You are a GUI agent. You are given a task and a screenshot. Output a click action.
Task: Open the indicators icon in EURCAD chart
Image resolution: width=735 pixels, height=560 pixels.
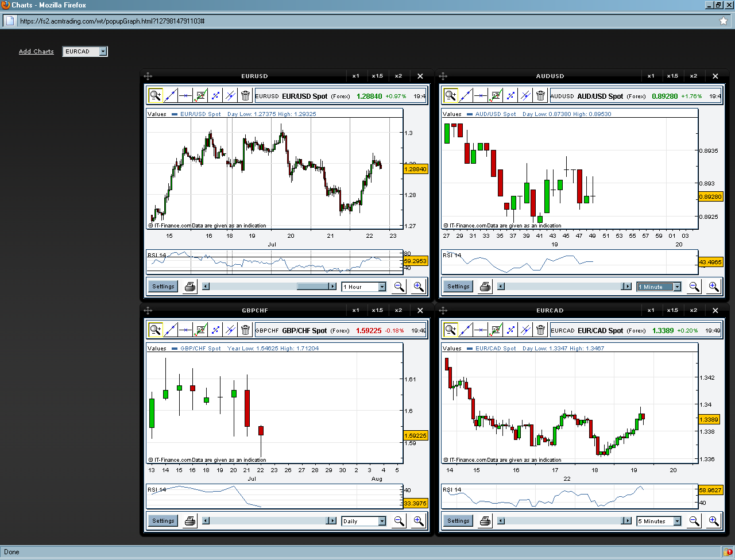coord(496,330)
